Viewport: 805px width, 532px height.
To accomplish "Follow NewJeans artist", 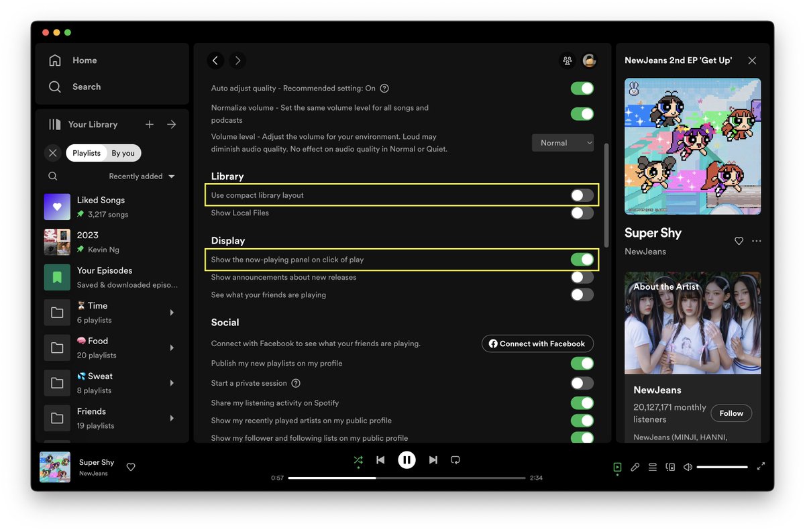I will tap(731, 413).
